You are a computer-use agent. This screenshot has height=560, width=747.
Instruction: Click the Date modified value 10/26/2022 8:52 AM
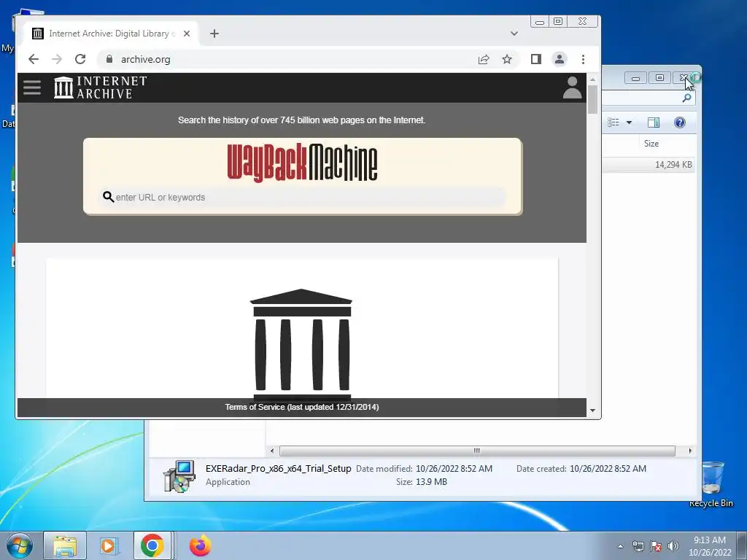454,469
